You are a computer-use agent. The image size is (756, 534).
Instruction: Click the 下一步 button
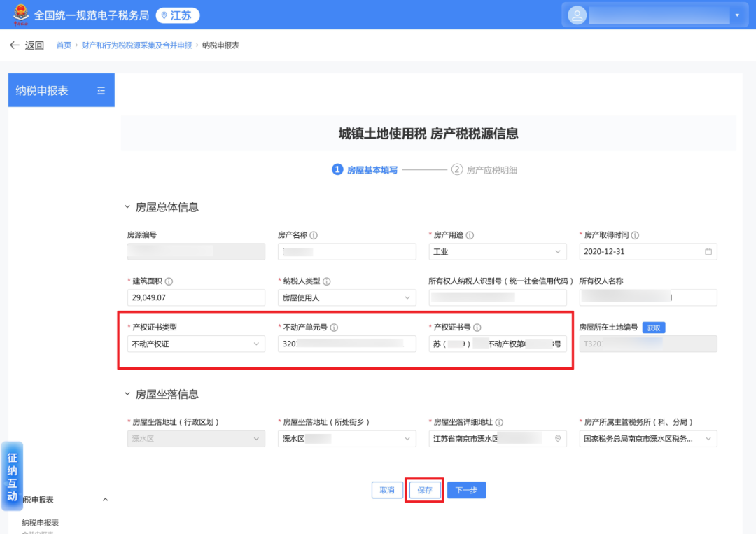pos(466,490)
